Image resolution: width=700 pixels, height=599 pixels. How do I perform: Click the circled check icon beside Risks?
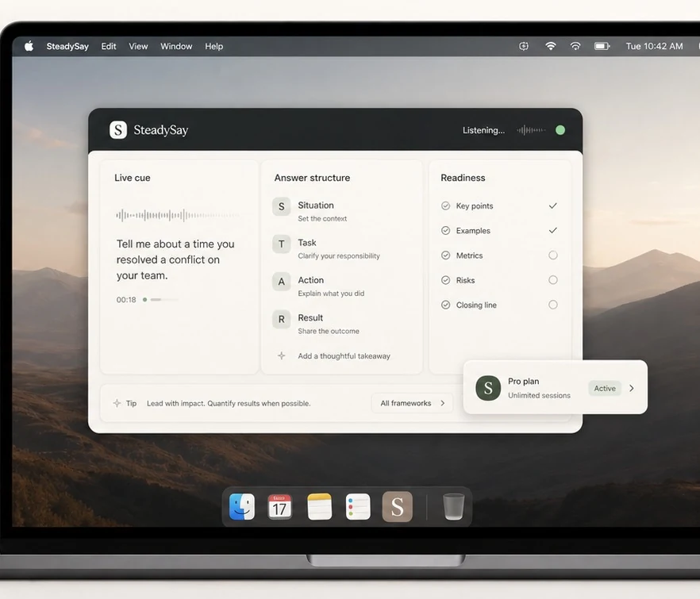click(445, 280)
